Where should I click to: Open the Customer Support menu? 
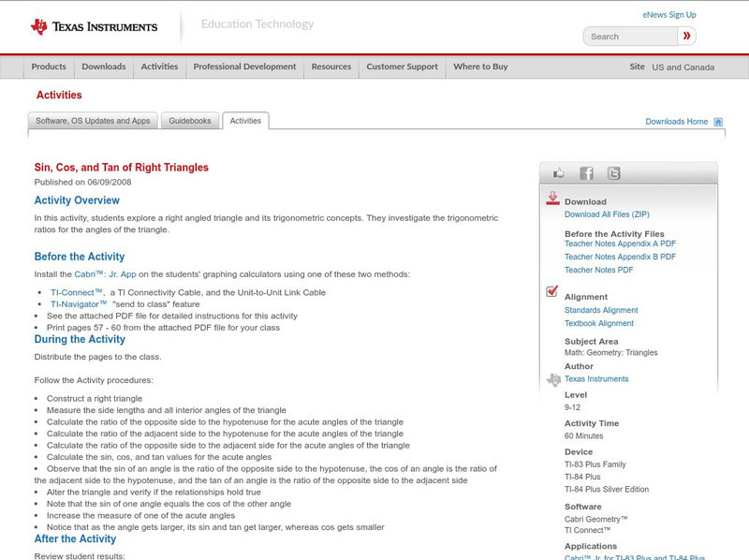403,66
